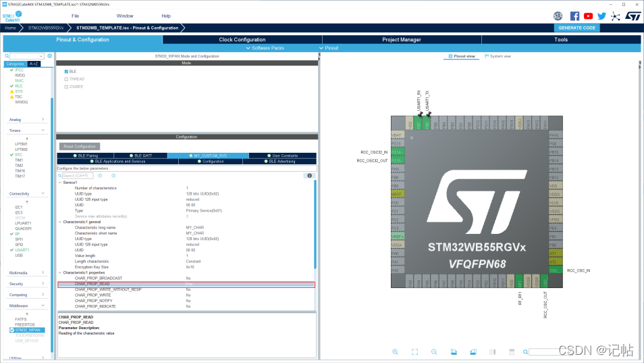Switch to Tools tab
644x363 pixels.
(561, 39)
